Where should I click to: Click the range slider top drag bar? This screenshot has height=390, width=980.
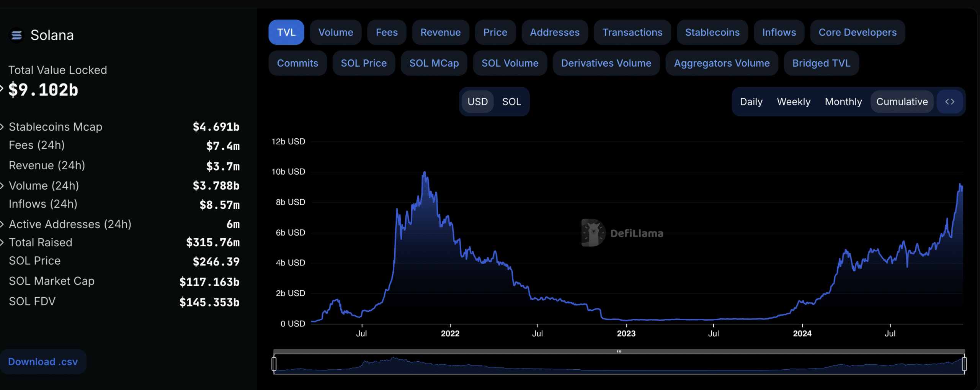coord(619,351)
